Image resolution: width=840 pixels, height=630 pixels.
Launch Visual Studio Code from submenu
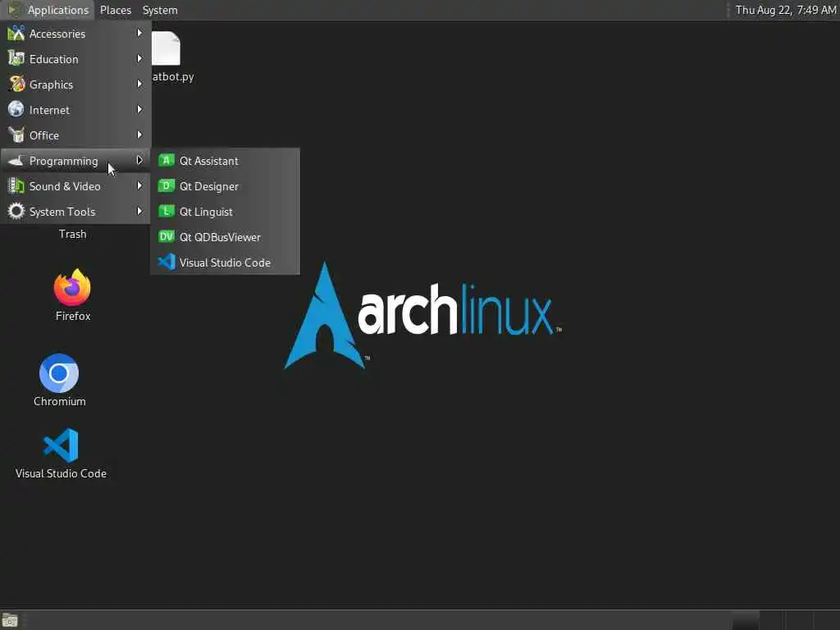click(x=225, y=262)
